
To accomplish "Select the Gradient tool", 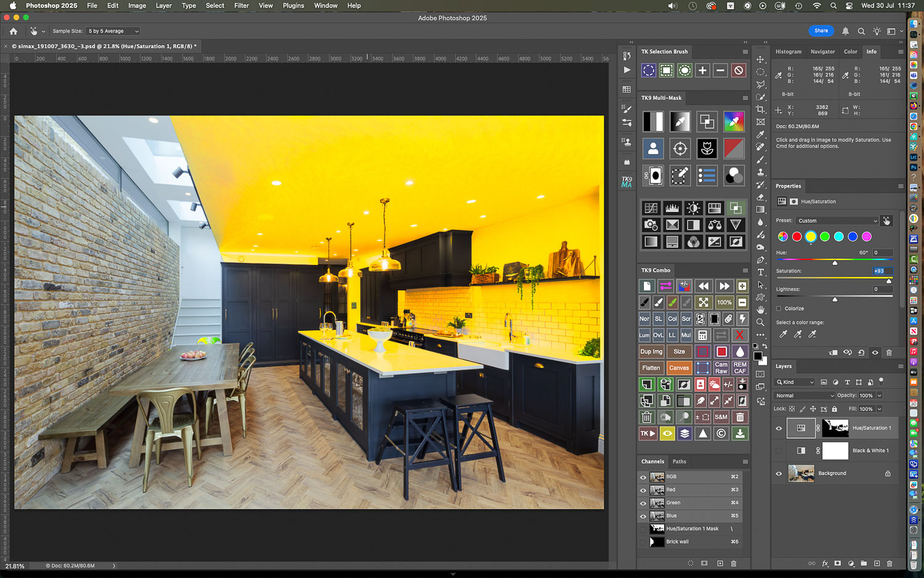I will point(761,210).
